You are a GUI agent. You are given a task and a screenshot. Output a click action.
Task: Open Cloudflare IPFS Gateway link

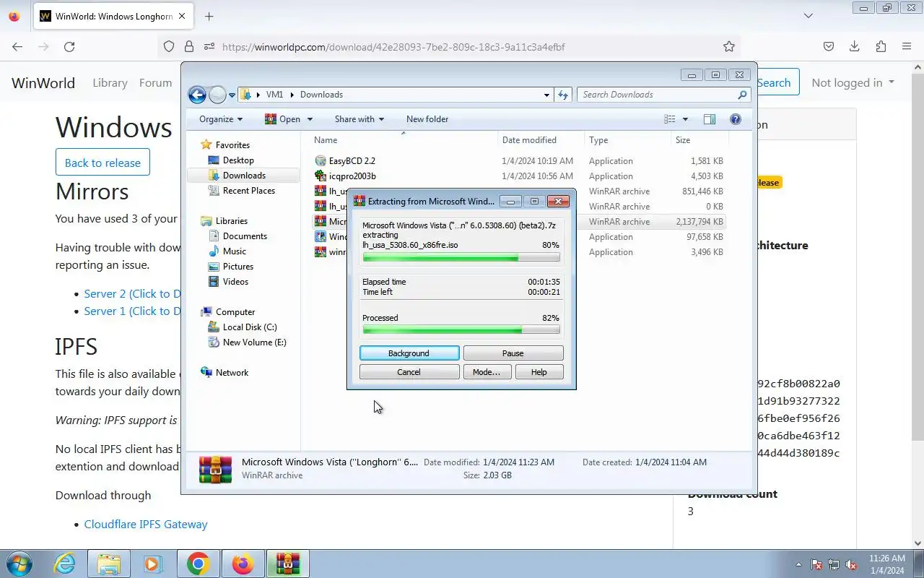click(x=146, y=525)
